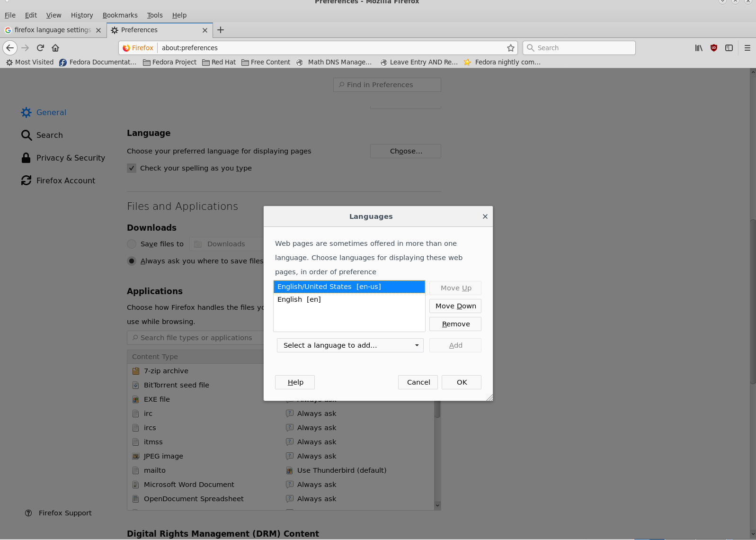Image resolution: width=756 pixels, height=540 pixels.
Task: Open Fedora Documentation bookmark
Action: point(98,62)
